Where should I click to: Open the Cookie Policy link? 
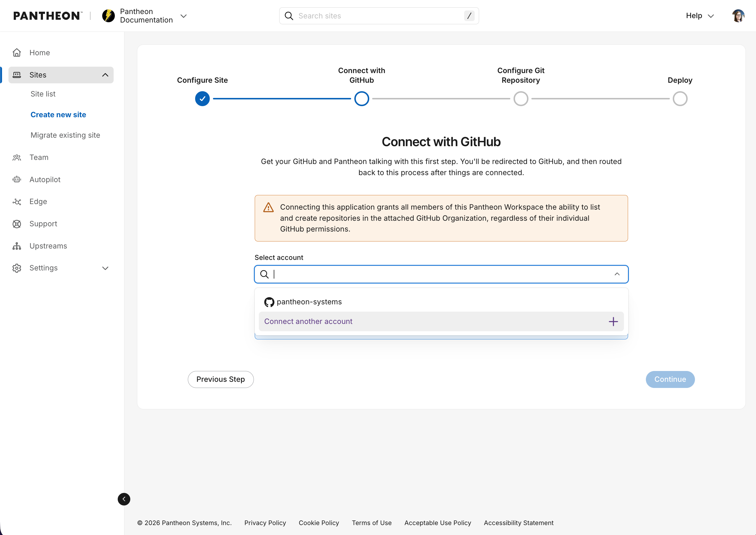(319, 523)
